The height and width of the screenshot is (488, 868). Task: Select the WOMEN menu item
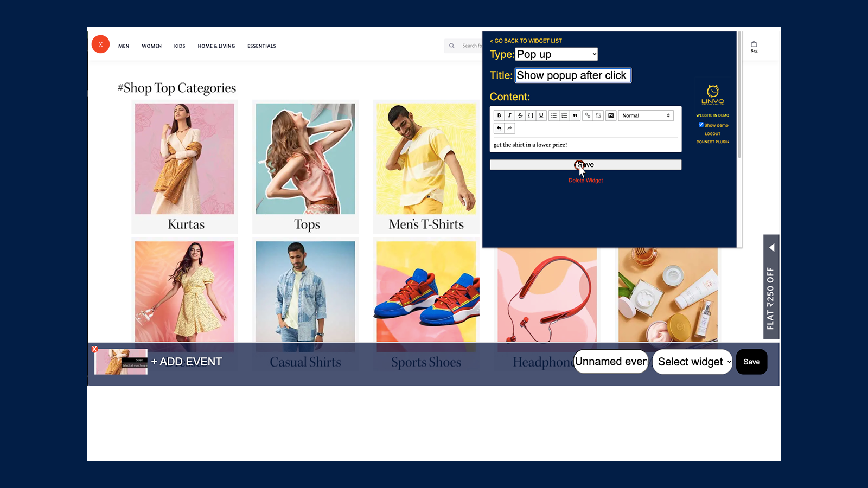pos(151,46)
